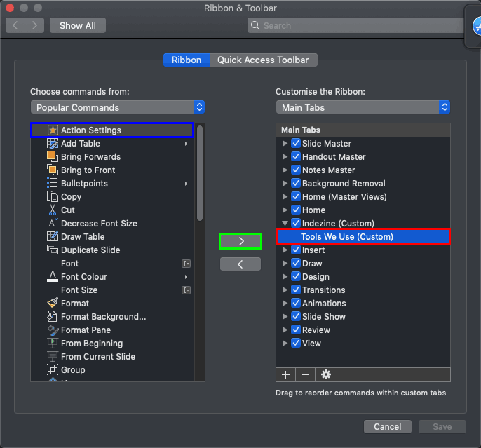Expand the Slide Show tab triangle
481x448 pixels.
[x=285, y=316]
